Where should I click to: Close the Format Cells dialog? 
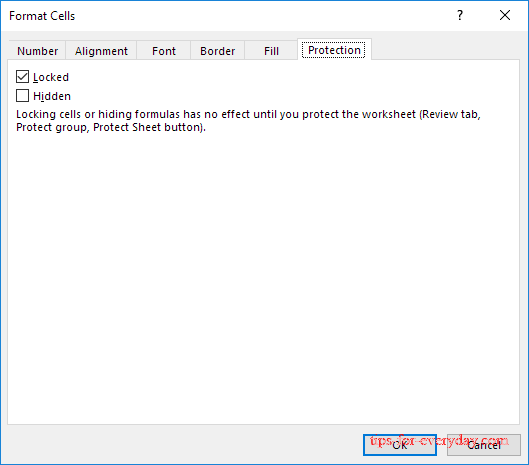[x=505, y=15]
